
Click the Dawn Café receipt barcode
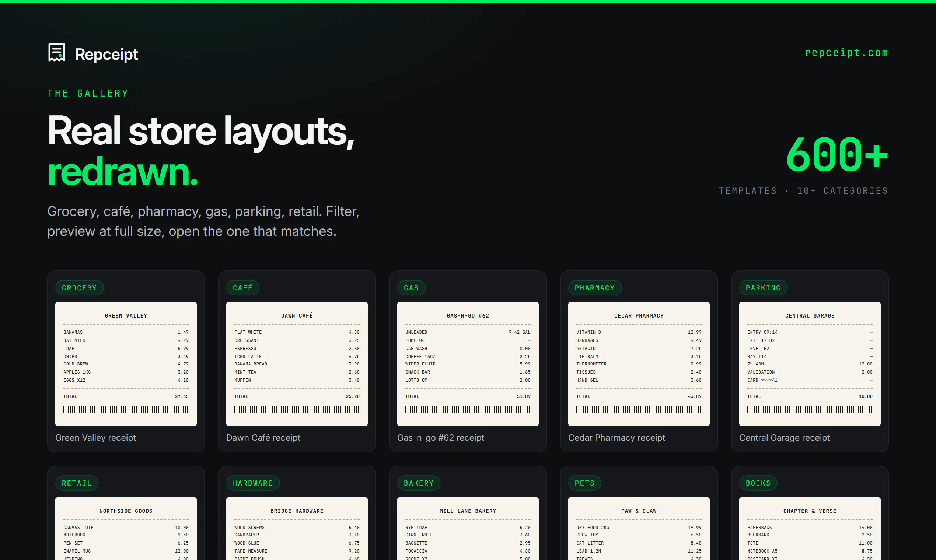(x=297, y=409)
